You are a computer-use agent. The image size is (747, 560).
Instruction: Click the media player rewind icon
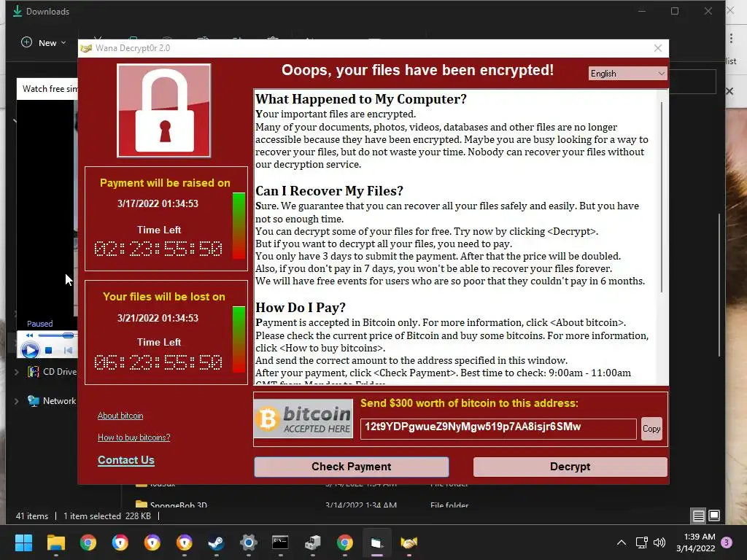29,335
